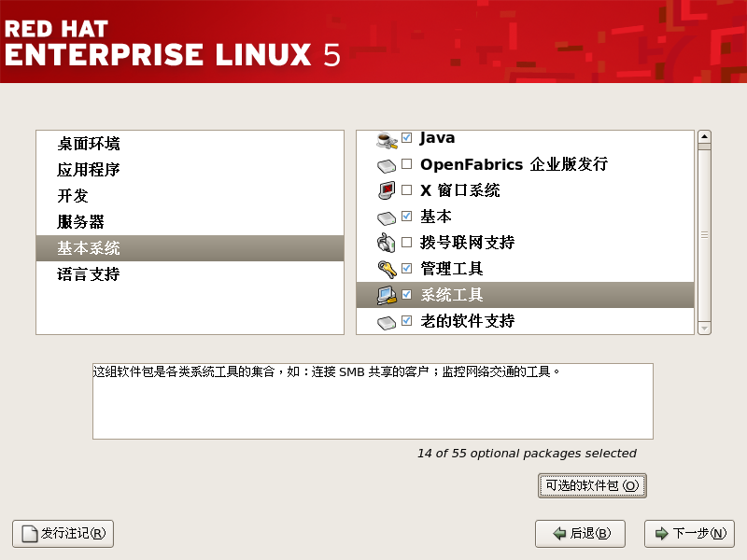Open 发行注记 release notes
The height and width of the screenshot is (560, 747).
pos(63,534)
